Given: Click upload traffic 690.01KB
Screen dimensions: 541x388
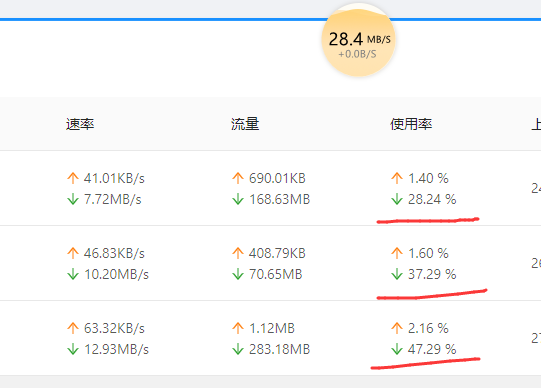Looking at the screenshot, I should [277, 178].
